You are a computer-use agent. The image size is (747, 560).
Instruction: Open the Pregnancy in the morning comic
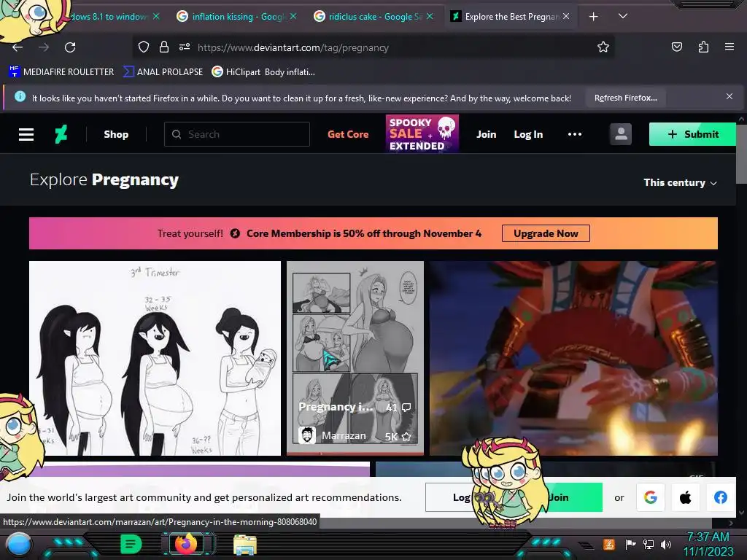pyautogui.click(x=355, y=358)
